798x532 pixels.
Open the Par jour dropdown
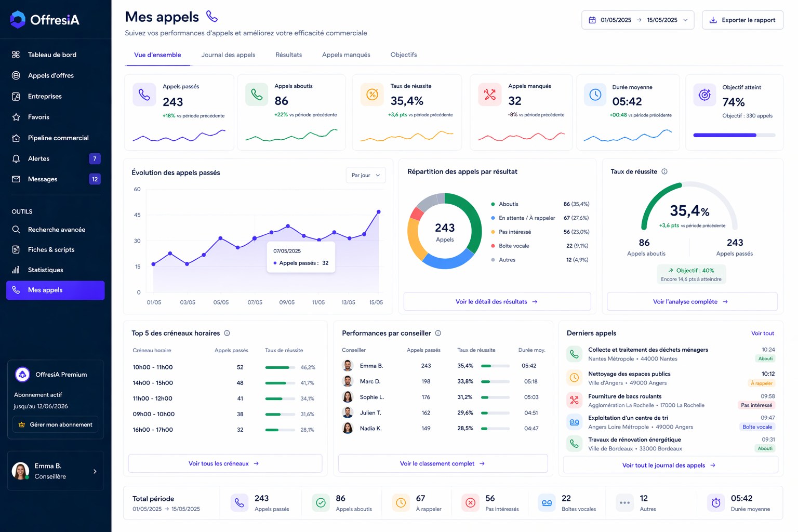click(x=366, y=175)
